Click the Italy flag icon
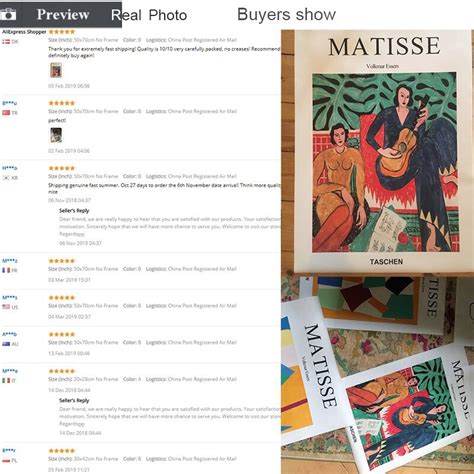The width and height of the screenshot is (474, 474). (x=6, y=380)
